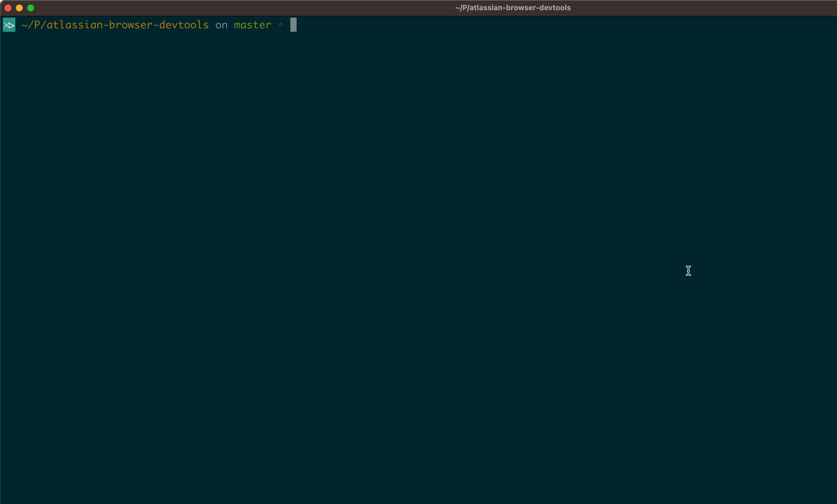Click "atlassian" in the prompt path
This screenshot has width=837, height=504.
tap(74, 25)
